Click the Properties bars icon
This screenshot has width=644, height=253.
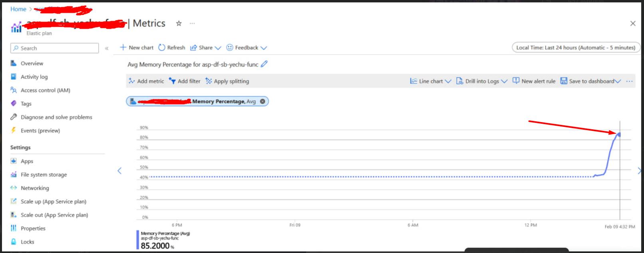tap(14, 228)
